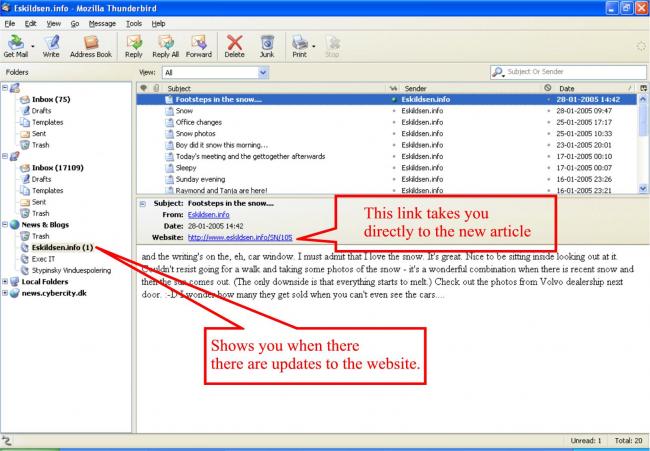650x451 pixels.
Task: Open the Write new message tool
Action: click(51, 46)
